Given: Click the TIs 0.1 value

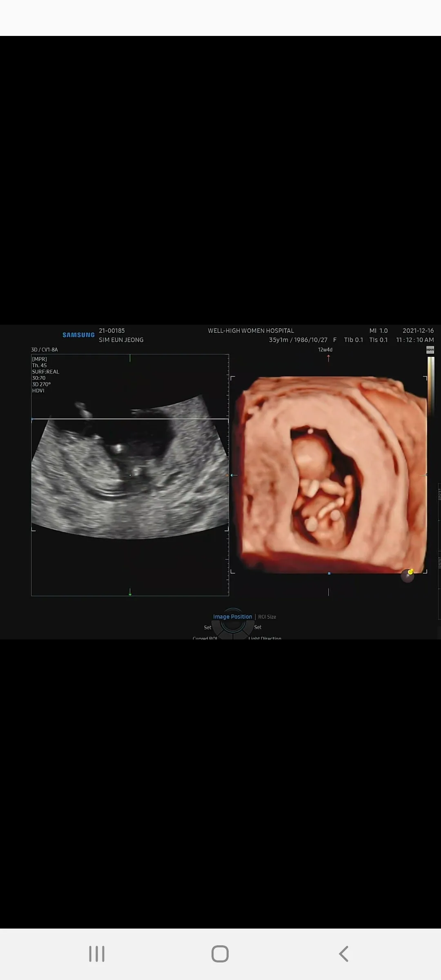Looking at the screenshot, I should click(379, 340).
